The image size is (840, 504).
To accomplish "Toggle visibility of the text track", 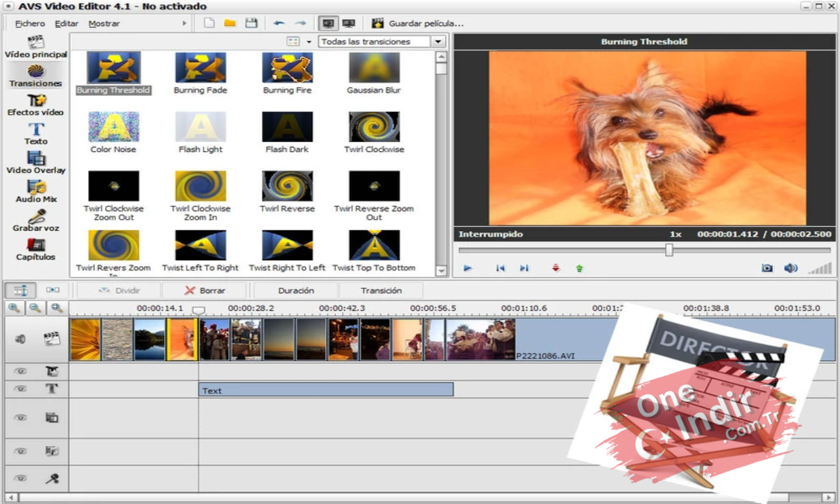I will pos(20,389).
